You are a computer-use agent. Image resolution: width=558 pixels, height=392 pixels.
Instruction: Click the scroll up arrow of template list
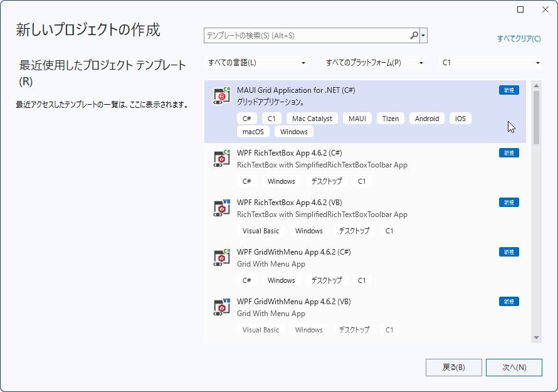(536, 85)
